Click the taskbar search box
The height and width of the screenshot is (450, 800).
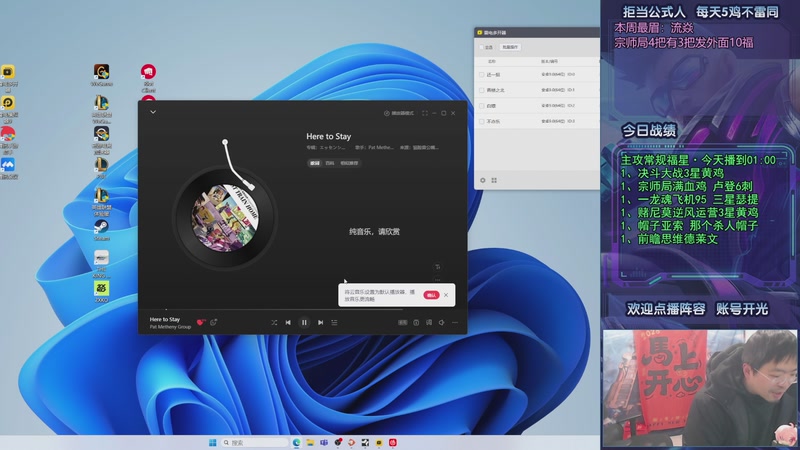255,442
